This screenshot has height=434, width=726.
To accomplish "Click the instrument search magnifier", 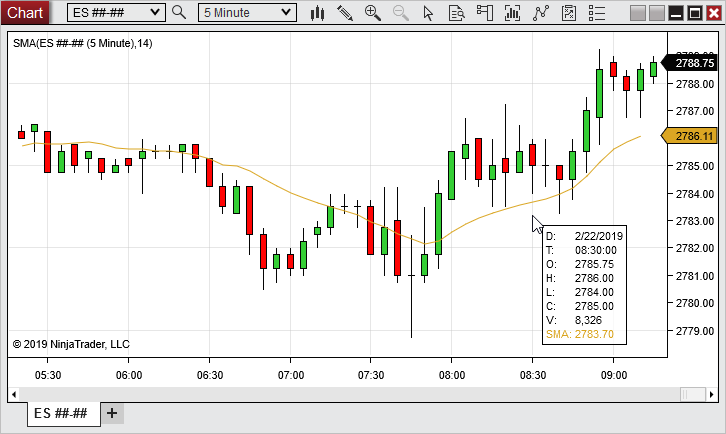I will tap(179, 12).
